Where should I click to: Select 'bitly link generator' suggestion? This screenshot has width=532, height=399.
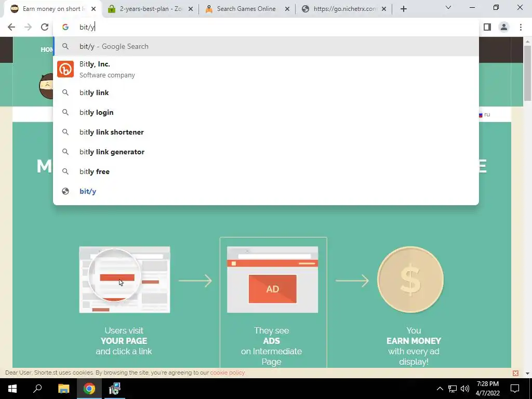(266, 152)
